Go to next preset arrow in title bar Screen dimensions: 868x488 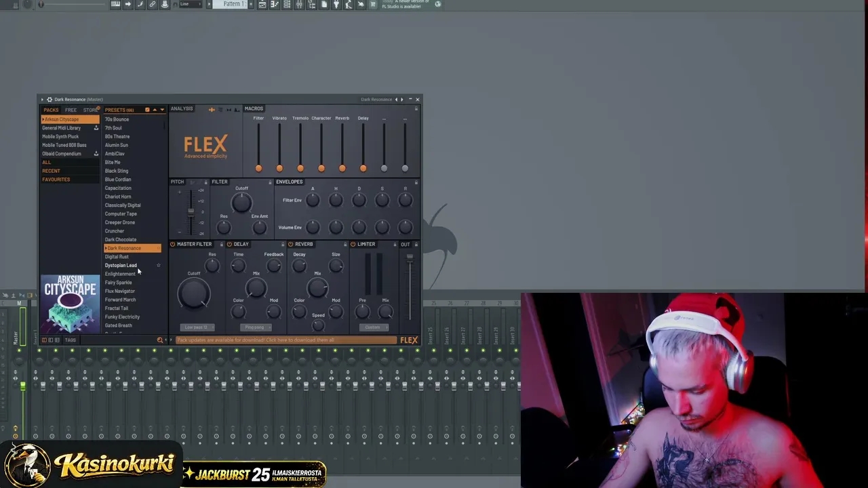pos(402,100)
